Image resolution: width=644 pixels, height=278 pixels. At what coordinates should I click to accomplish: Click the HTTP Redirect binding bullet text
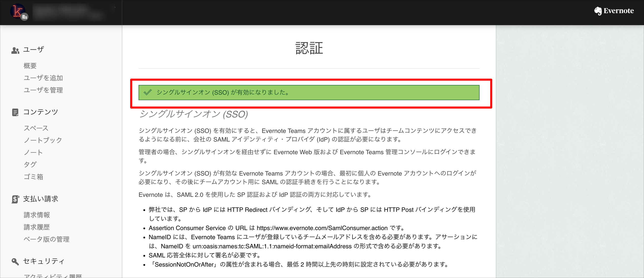coord(312,214)
